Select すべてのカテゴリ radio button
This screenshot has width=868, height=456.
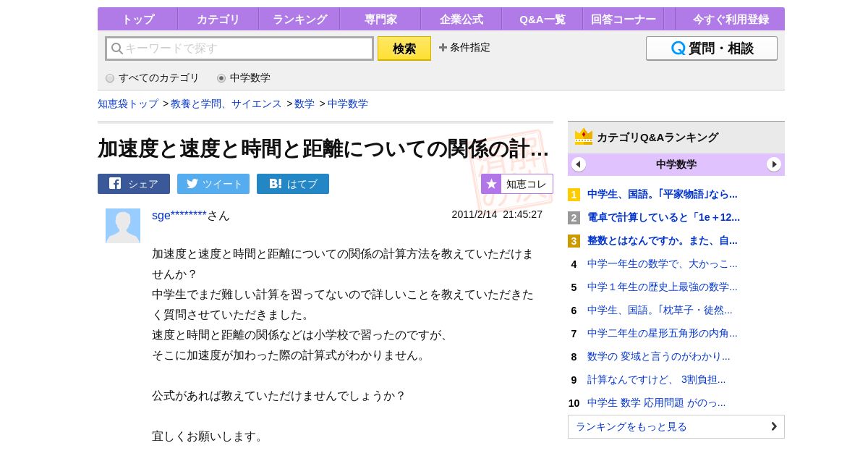click(x=110, y=78)
